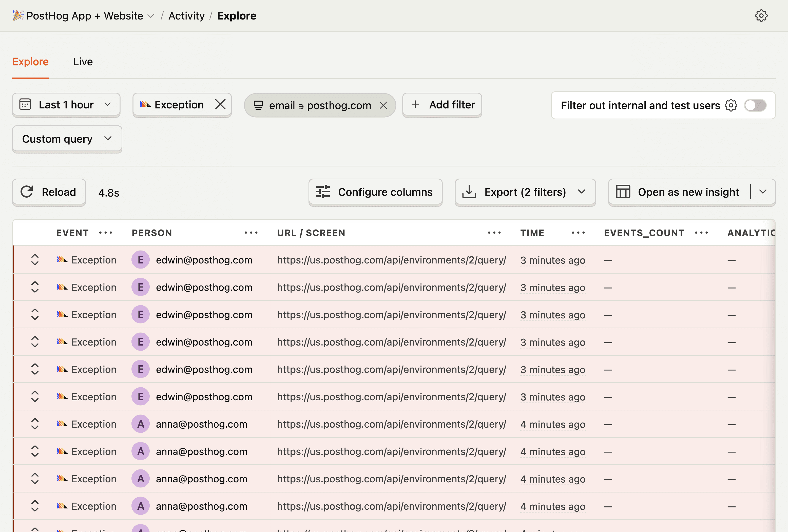Go to the Activity breadcrumb
788x532 pixels.
pos(186,16)
